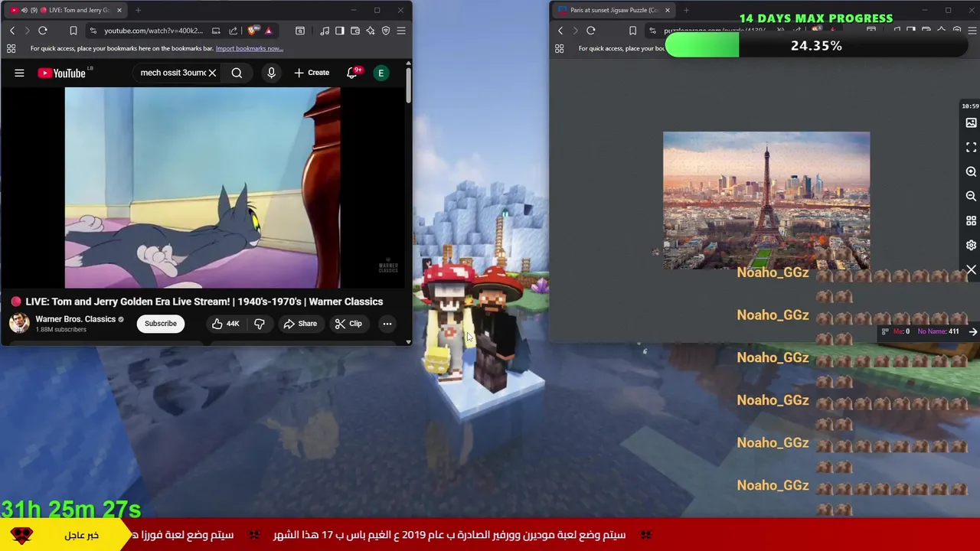Open the three-dot more actions menu
980x551 pixels.
(387, 324)
